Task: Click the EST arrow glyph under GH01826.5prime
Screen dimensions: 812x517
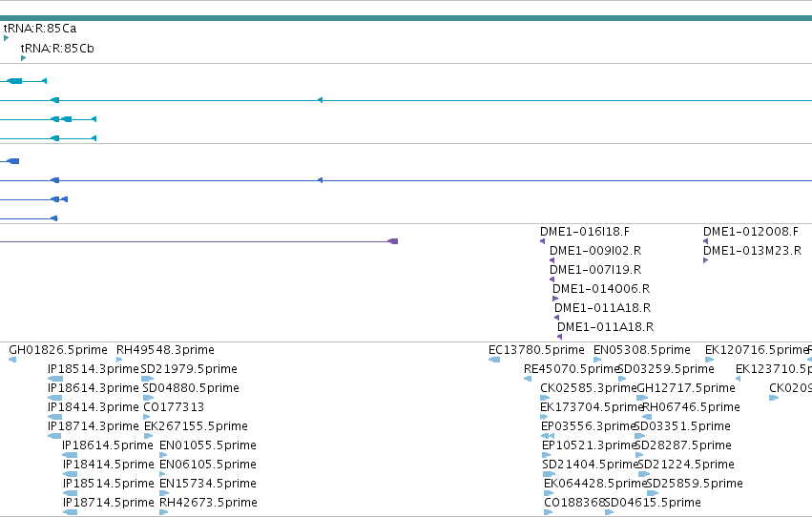Action: click(12, 360)
